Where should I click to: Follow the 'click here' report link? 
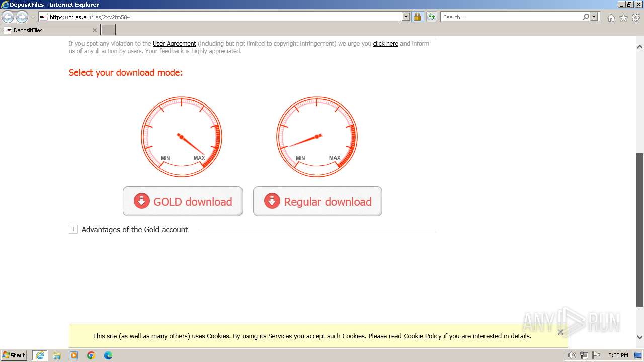coord(385,44)
